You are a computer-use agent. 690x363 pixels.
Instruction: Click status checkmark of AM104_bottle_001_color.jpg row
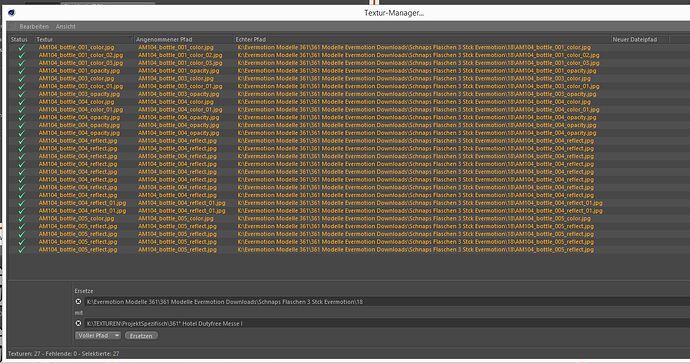(x=21, y=48)
